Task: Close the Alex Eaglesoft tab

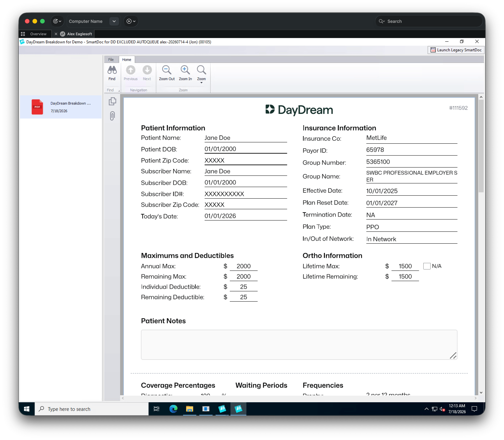Action: point(56,34)
